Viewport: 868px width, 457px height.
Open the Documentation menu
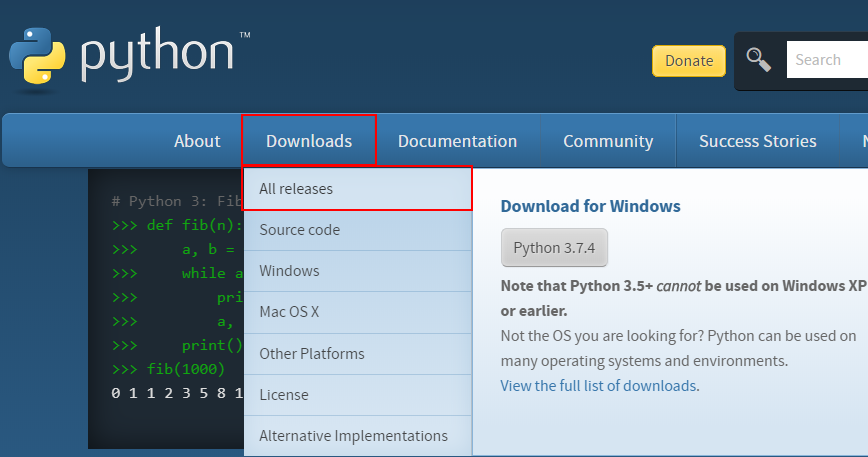[x=457, y=141]
